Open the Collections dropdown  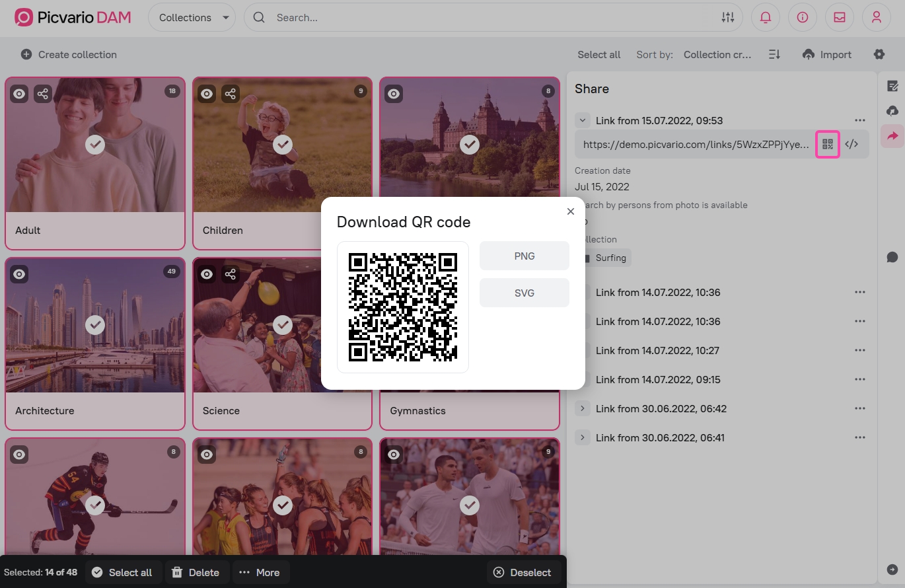[192, 18]
